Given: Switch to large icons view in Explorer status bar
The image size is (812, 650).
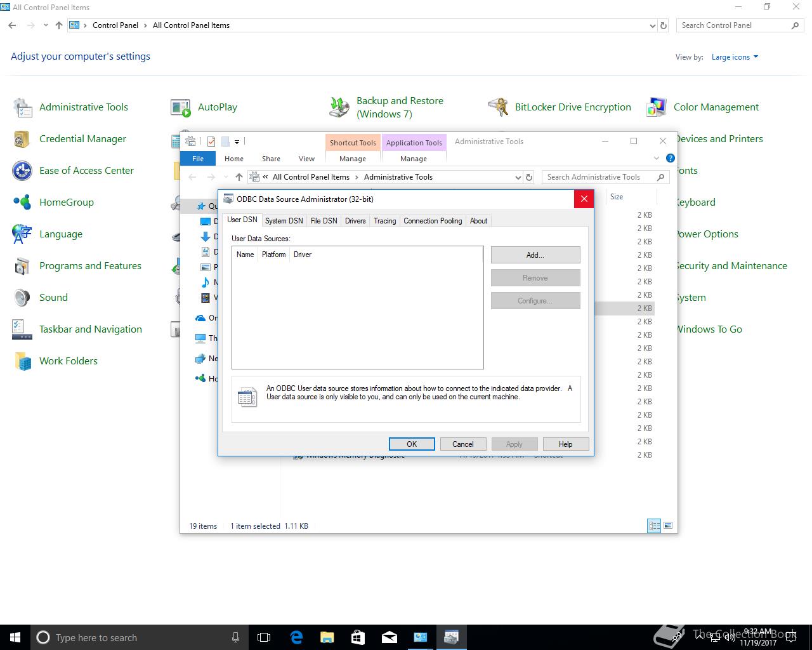Looking at the screenshot, I should [667, 526].
